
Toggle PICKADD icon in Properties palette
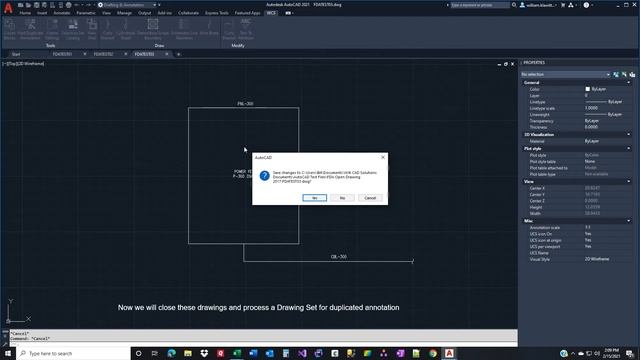click(x=616, y=74)
